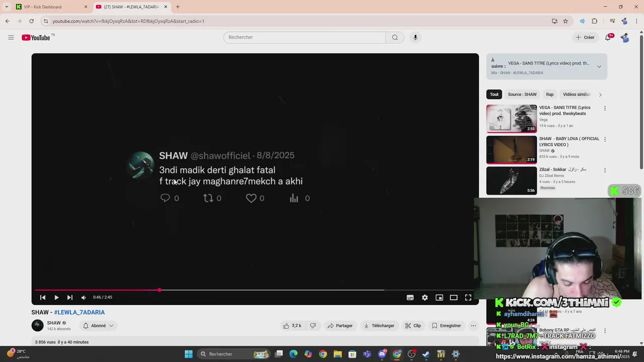Select the Vidéos similaires chip

(x=577, y=95)
